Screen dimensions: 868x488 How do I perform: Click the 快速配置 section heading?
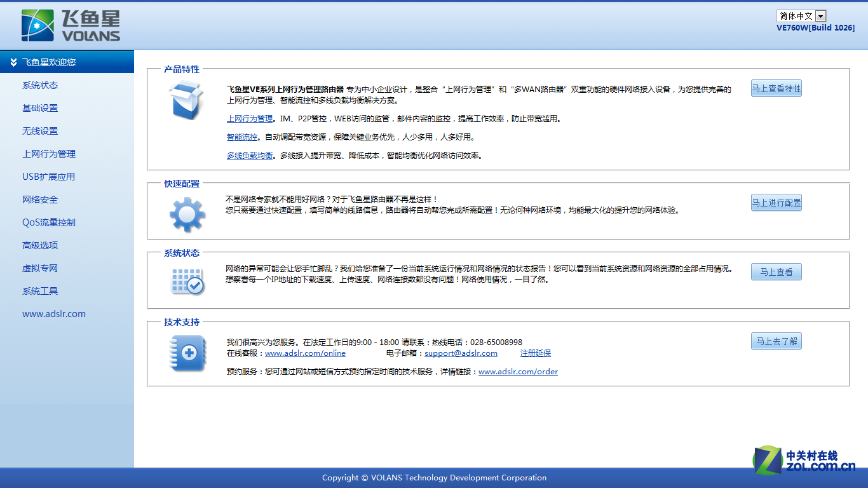(182, 184)
